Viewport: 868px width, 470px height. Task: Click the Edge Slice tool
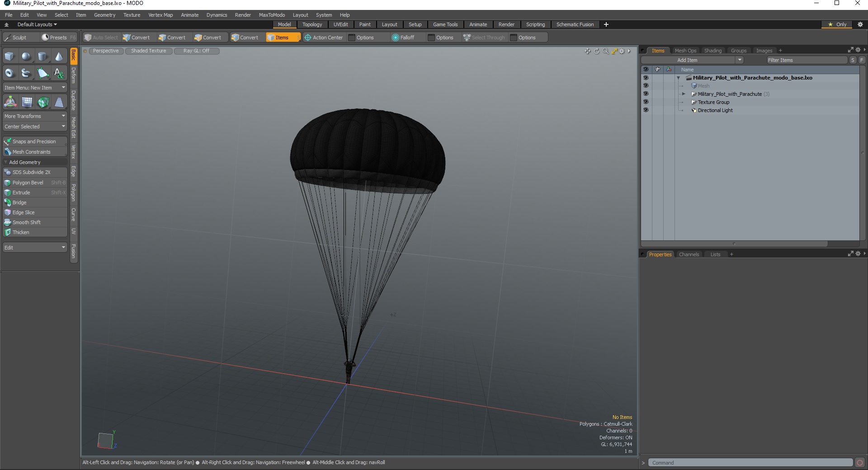(35, 212)
